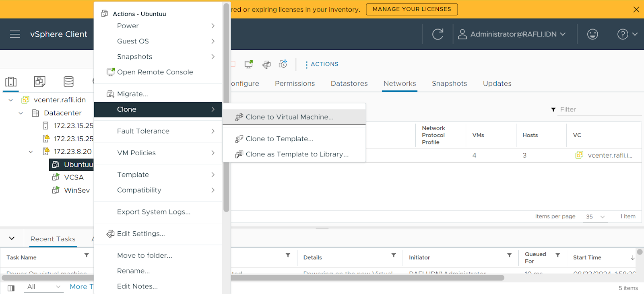Click Clone to Virtual Machine icon
Image resolution: width=644 pixels, height=294 pixels.
(239, 117)
